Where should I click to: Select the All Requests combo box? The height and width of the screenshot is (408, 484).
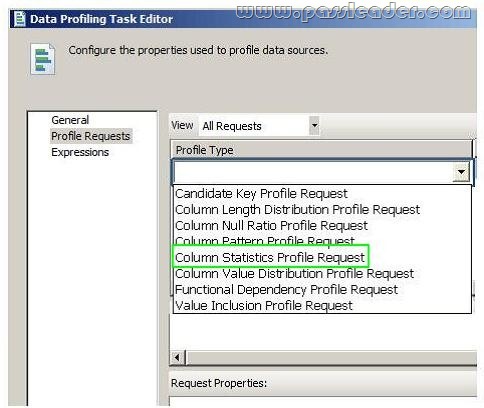(x=259, y=126)
